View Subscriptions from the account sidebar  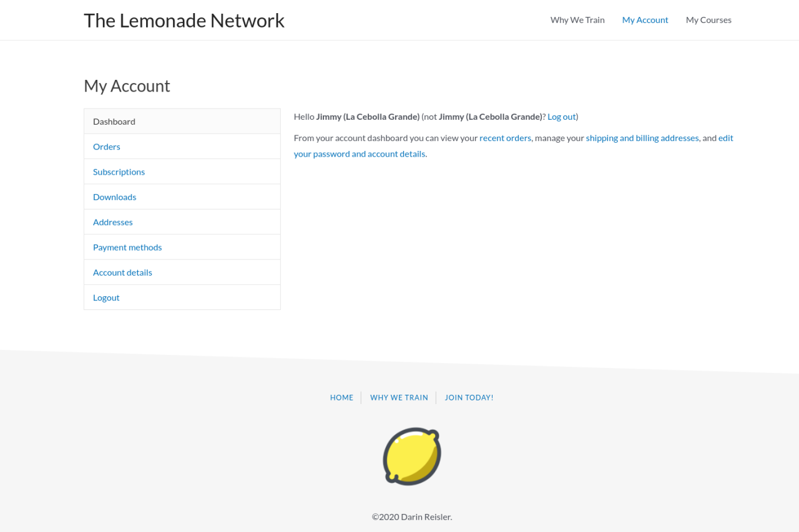[119, 172]
